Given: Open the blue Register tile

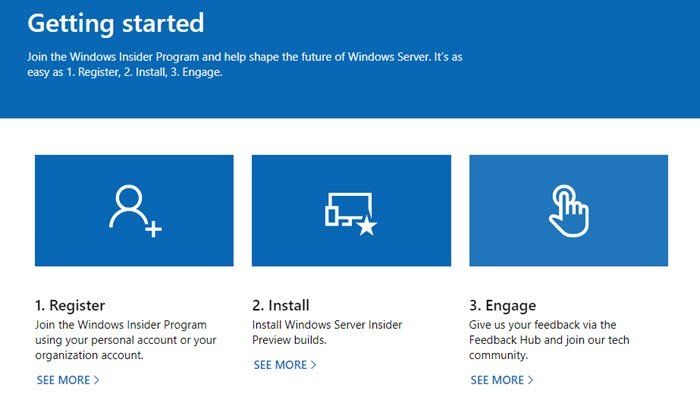Looking at the screenshot, I should click(x=134, y=210).
